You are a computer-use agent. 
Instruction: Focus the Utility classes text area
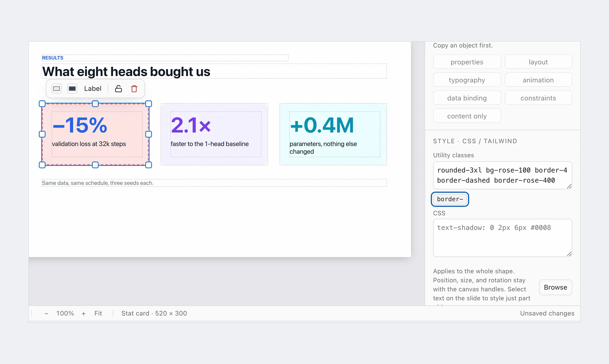(503, 175)
